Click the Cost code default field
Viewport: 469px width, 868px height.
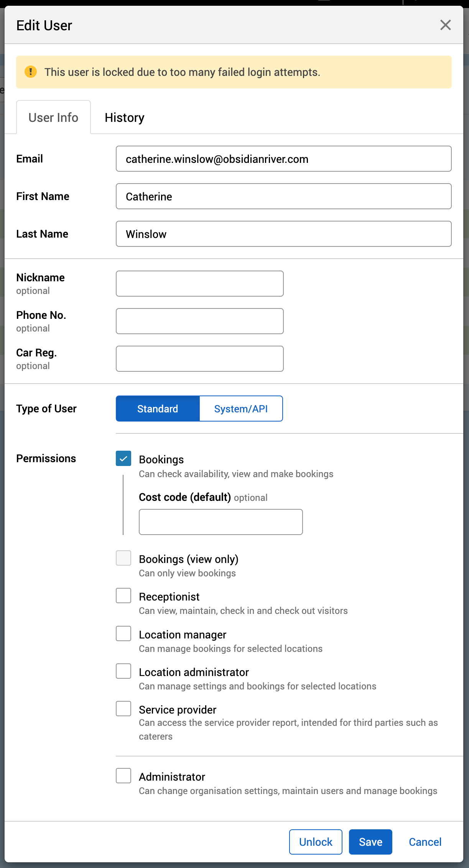coord(221,522)
